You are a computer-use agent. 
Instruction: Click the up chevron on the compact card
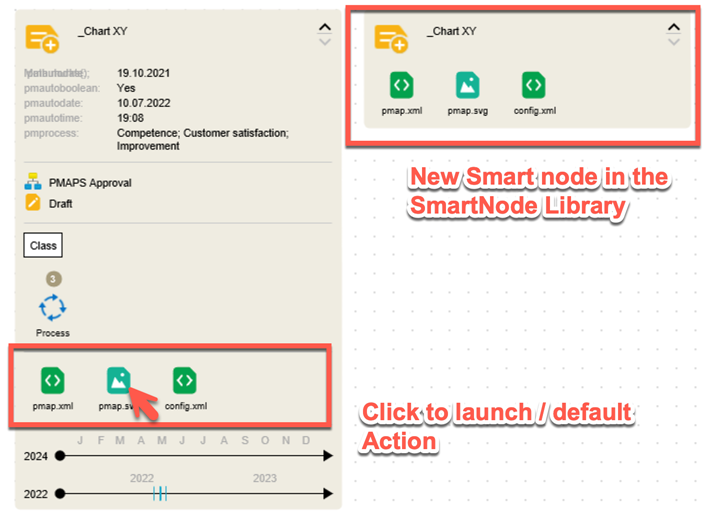(x=674, y=28)
